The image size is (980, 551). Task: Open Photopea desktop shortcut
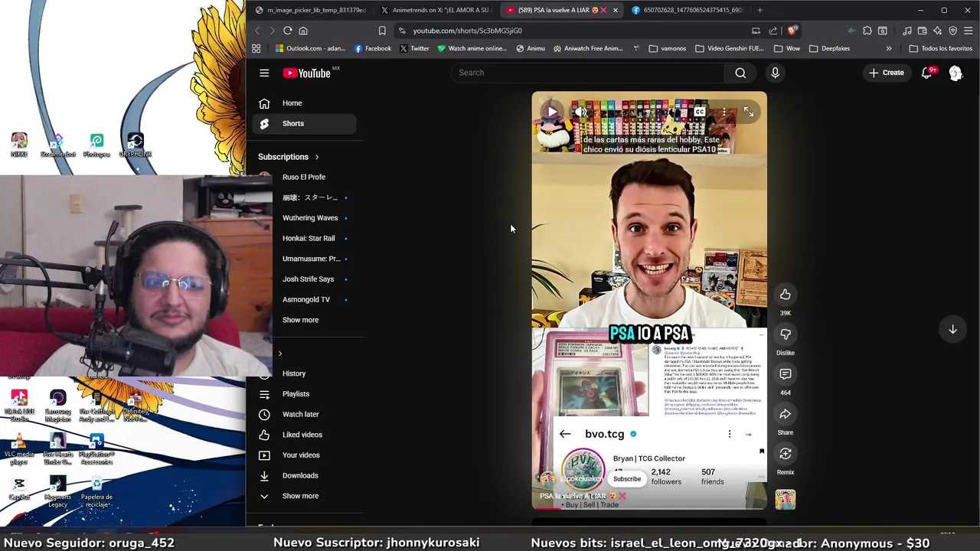coord(96,145)
